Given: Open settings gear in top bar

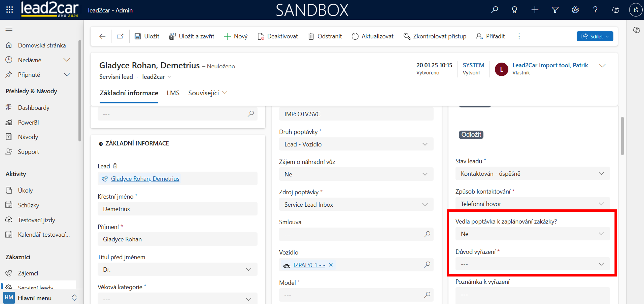Looking at the screenshot, I should pos(575,10).
